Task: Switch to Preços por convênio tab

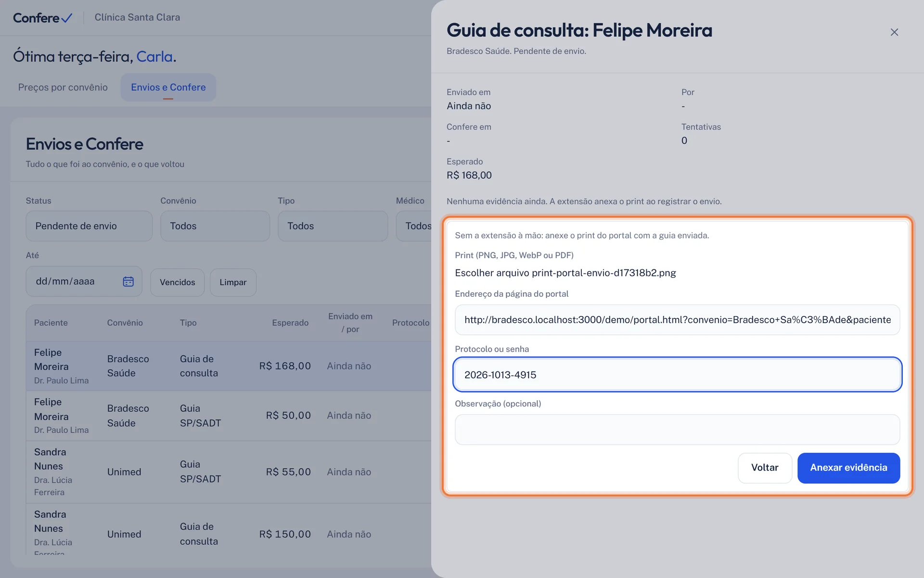Action: [63, 87]
